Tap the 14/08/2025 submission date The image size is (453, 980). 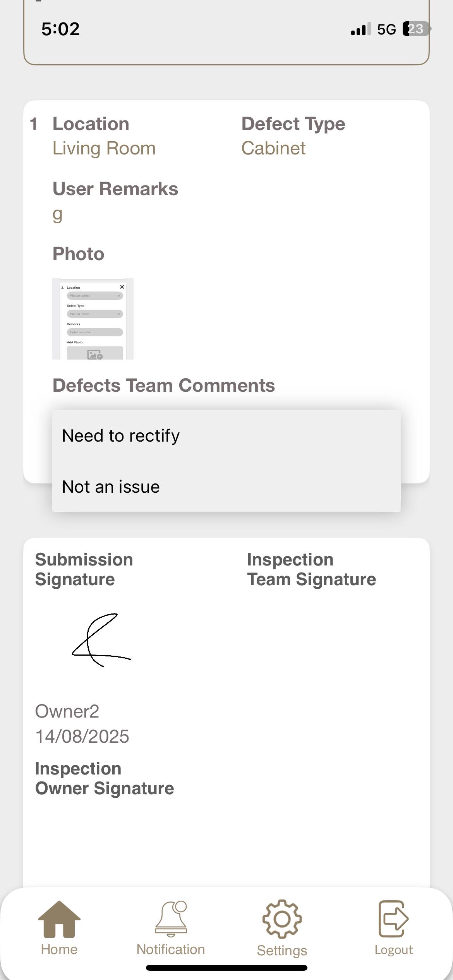82,736
